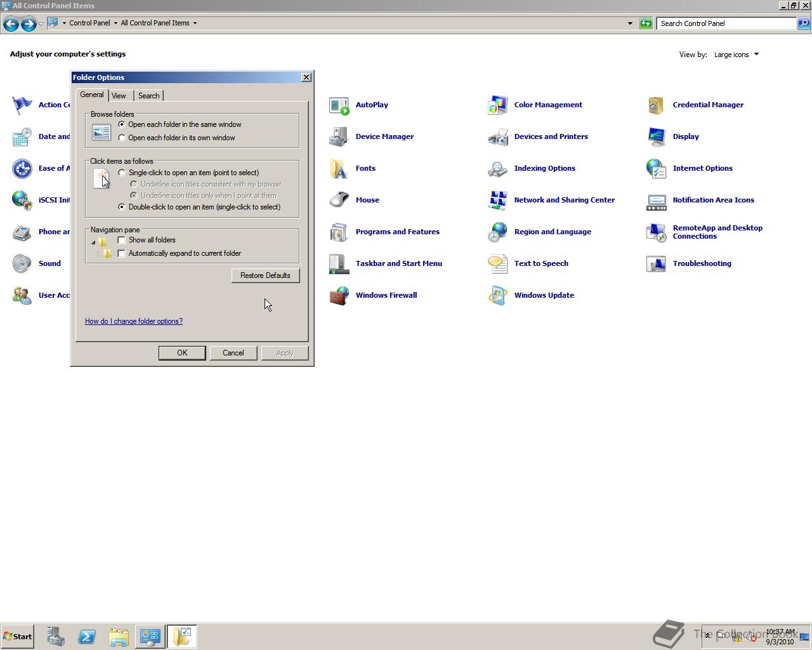Open Color Management icon
Screen dimensions: 812x650
pyautogui.click(x=498, y=105)
